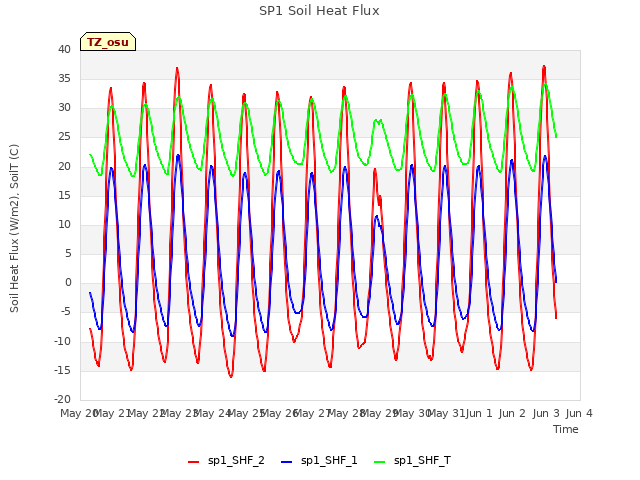Click the 0 y-axis tick label
Viewport: 640px width, 480px height.
tap(68, 282)
